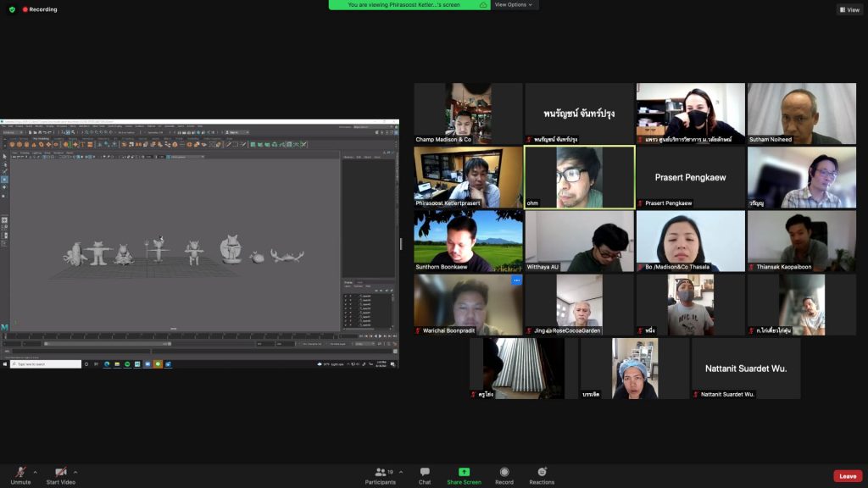Toggle the Record button in the toolbar
This screenshot has height=488, width=868.
504,475
